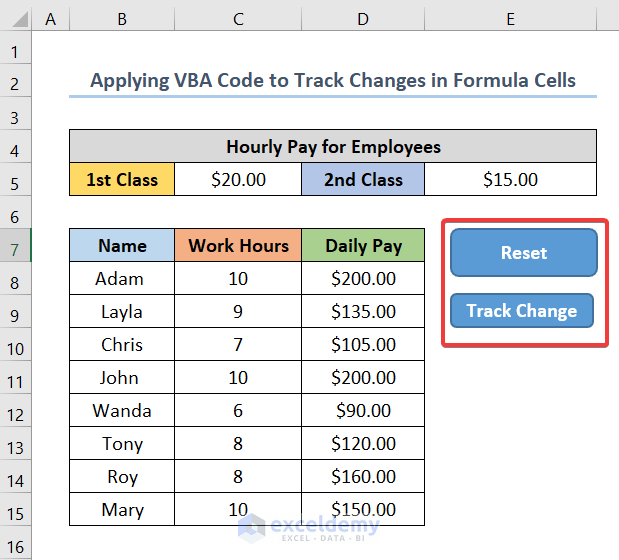
Task: Select Tony's $120.00 daily pay
Action: point(363,443)
